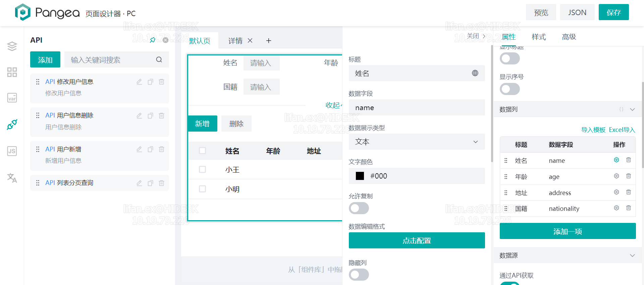Click the Excel导入 link

point(622,130)
